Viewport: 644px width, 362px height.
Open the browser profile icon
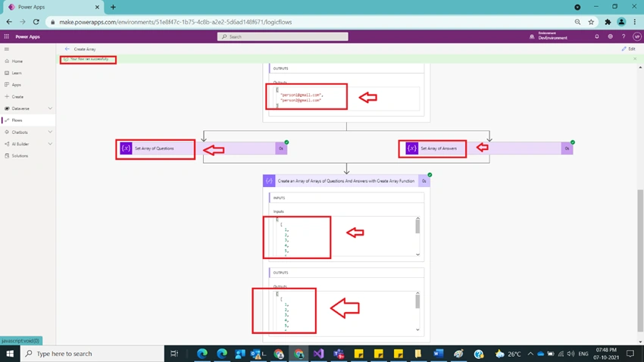pos(621,22)
